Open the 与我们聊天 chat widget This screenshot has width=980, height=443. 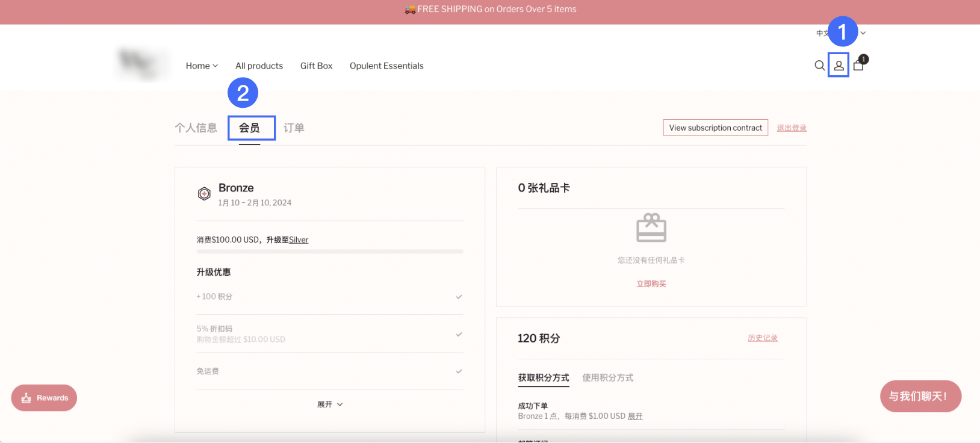click(920, 396)
